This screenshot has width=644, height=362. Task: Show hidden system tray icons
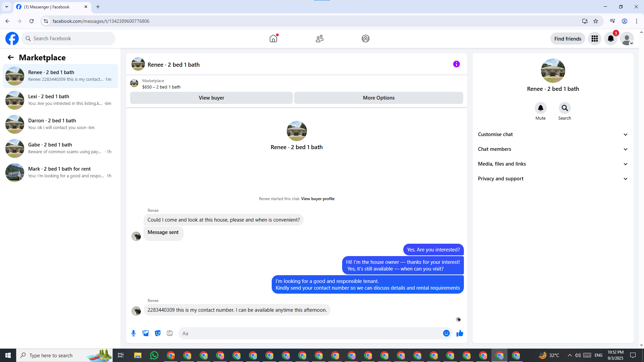coord(570,355)
